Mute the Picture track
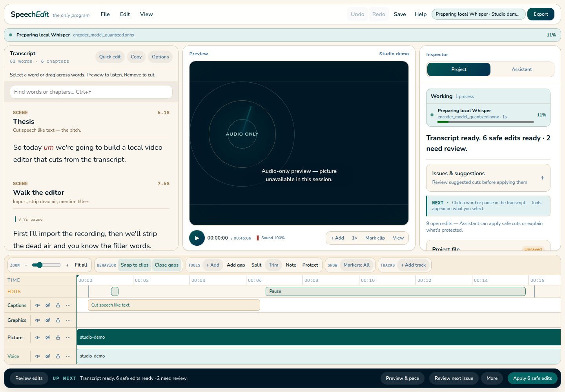 click(x=38, y=338)
